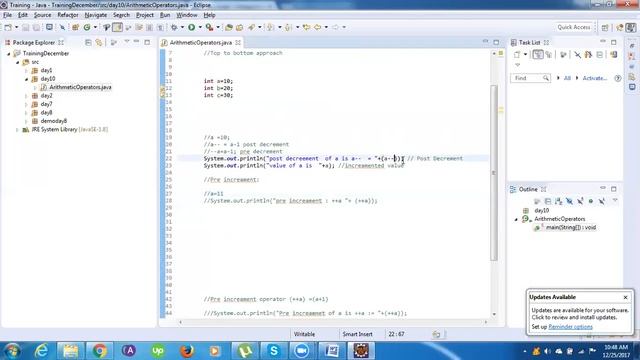The image size is (640, 360).
Task: Collapse the TrainingDecember project
Action: pyautogui.click(x=9, y=53)
